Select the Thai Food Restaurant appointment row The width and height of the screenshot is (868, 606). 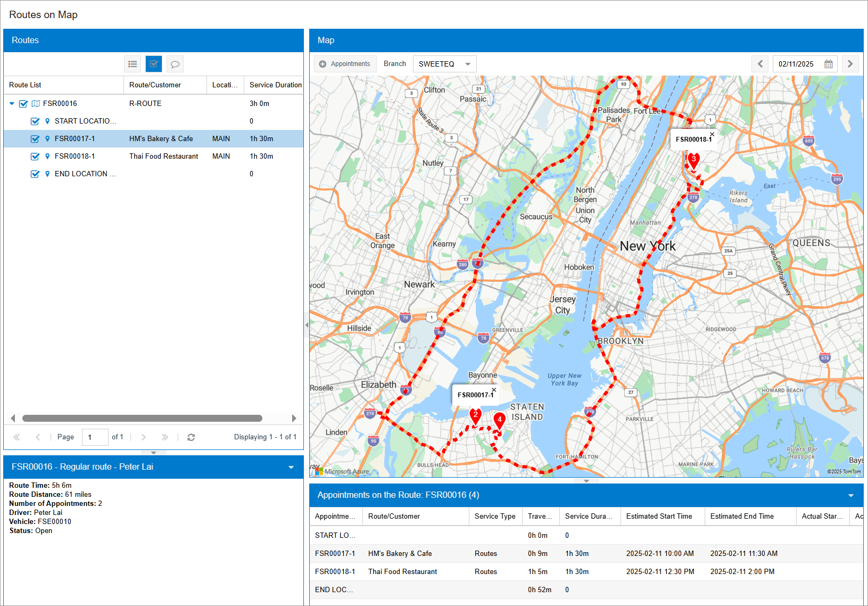[x=586, y=571]
